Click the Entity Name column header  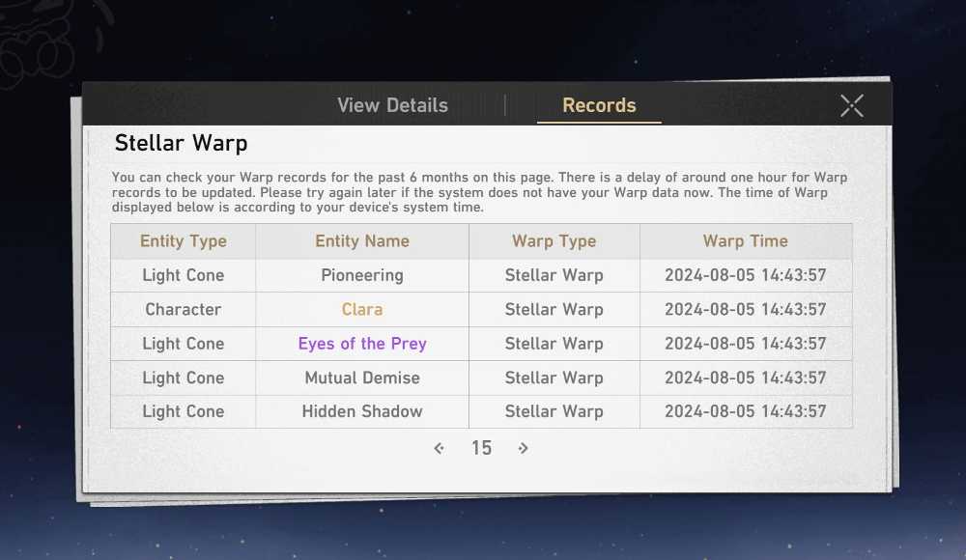(x=362, y=240)
